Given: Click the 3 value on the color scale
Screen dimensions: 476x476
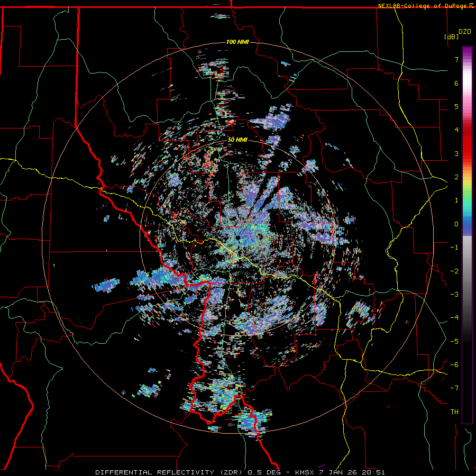Looking at the screenshot, I should (x=456, y=153).
